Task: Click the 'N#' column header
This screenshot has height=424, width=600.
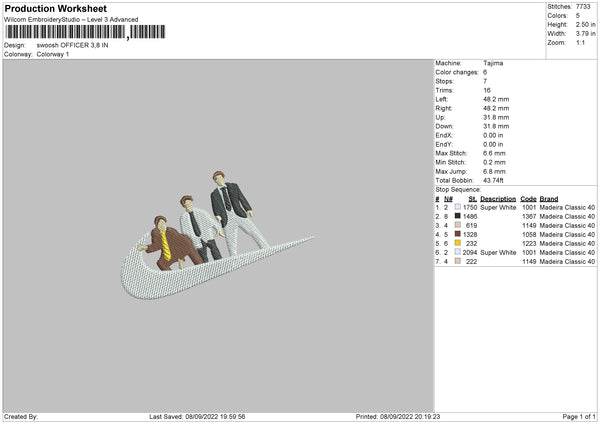Action: (448, 199)
